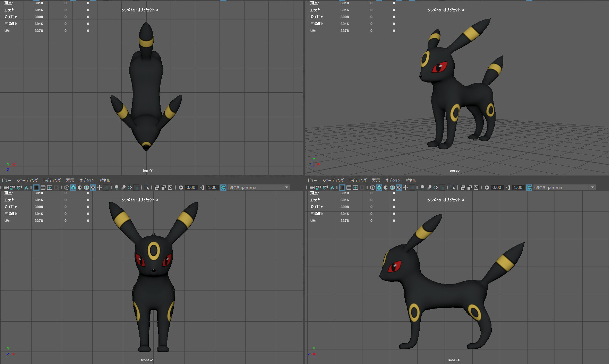Click gamma value field 1.00 in side panel

518,188
